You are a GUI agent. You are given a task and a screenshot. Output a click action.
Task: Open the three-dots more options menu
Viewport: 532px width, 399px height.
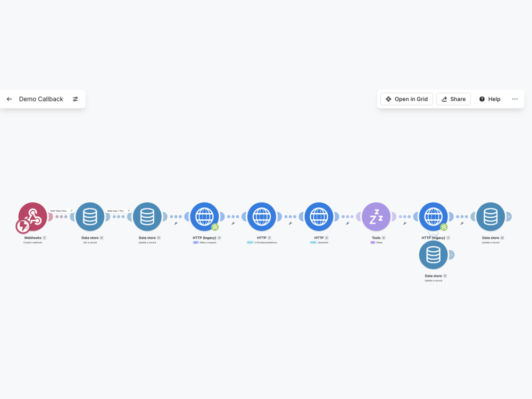pyautogui.click(x=514, y=99)
